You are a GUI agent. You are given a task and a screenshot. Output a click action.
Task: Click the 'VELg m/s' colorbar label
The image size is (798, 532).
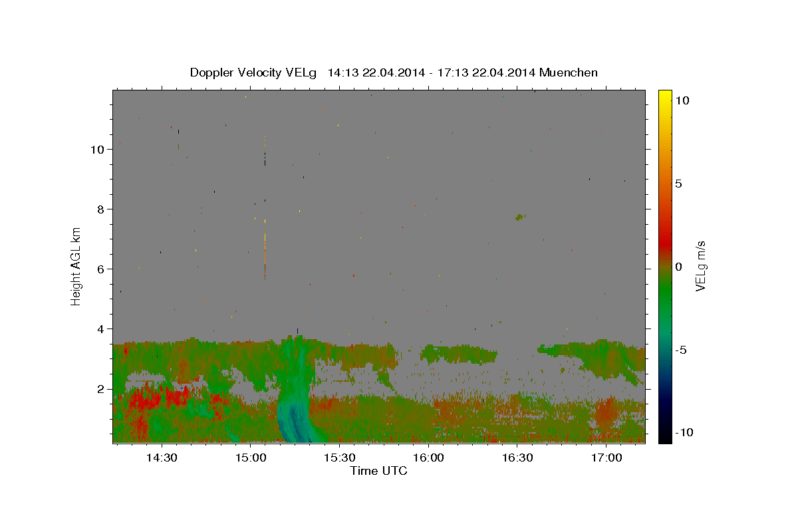coord(700,265)
